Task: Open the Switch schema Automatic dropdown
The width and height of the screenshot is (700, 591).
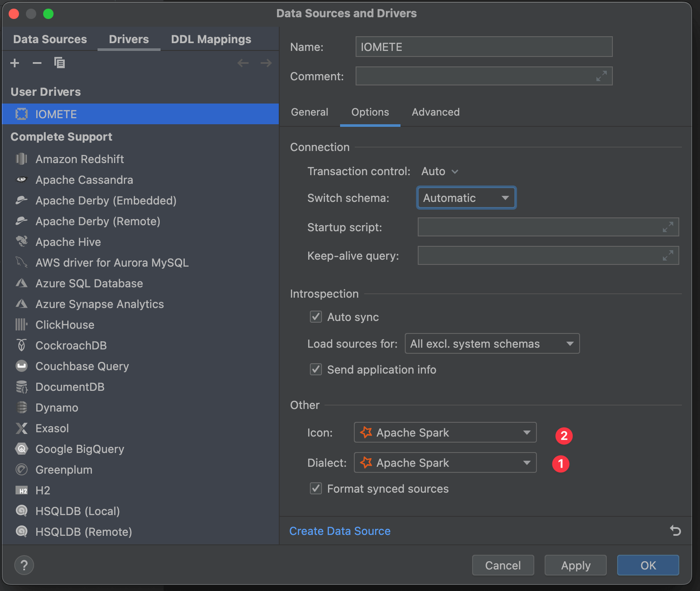Action: click(x=466, y=198)
